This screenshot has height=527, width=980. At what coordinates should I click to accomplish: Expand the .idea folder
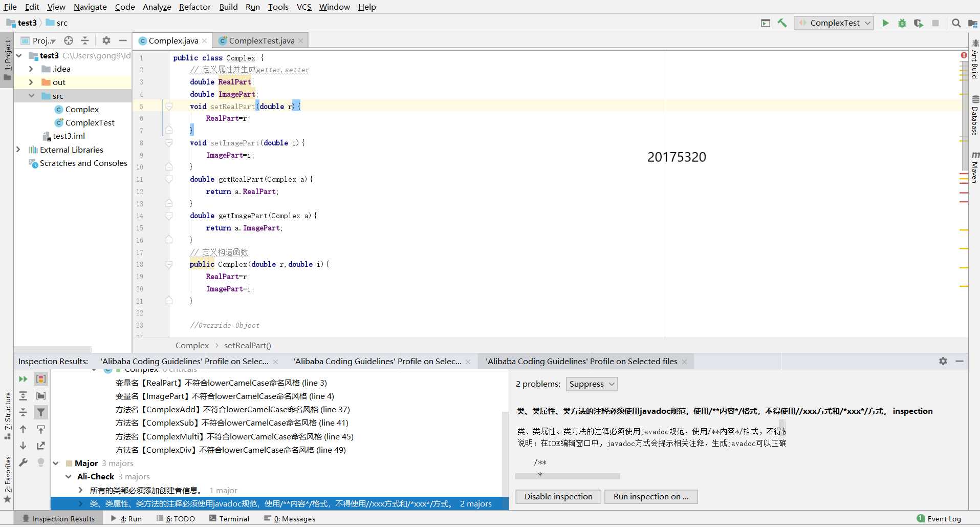31,69
